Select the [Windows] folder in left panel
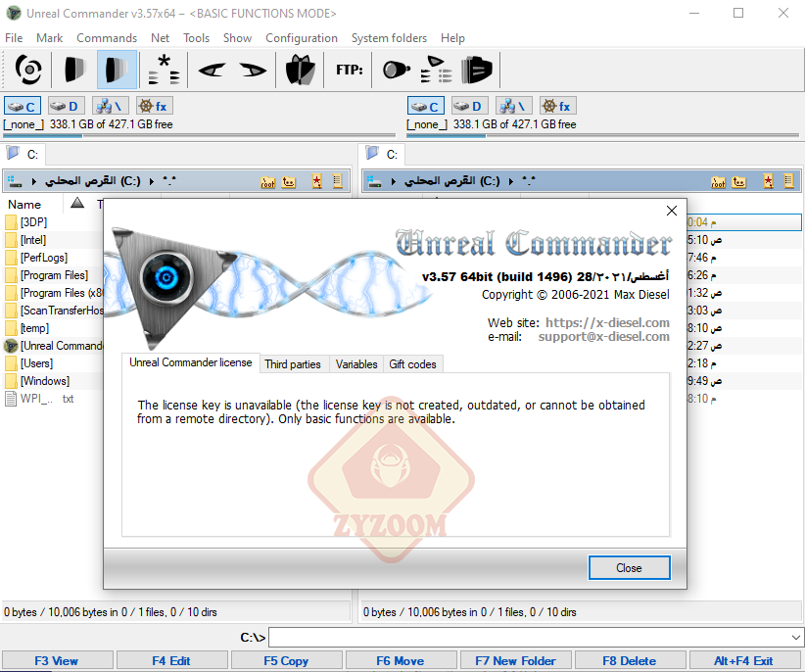The image size is (805, 672). pyautogui.click(x=45, y=381)
